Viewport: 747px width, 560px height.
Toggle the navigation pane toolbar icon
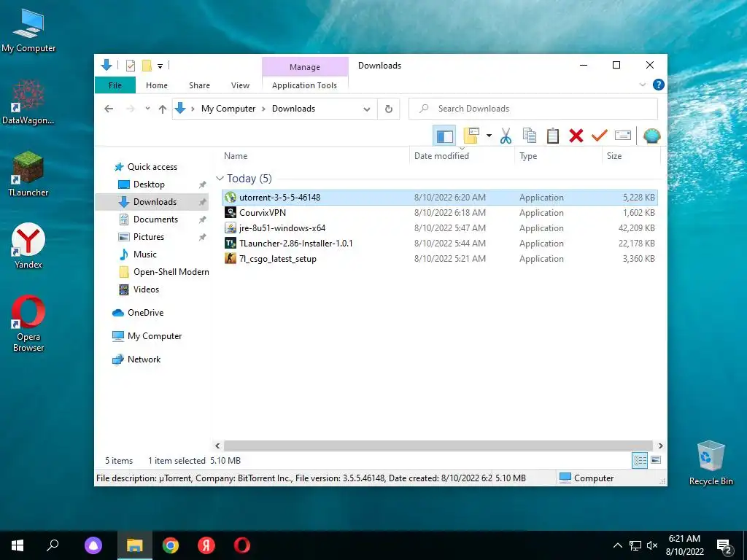tap(444, 136)
